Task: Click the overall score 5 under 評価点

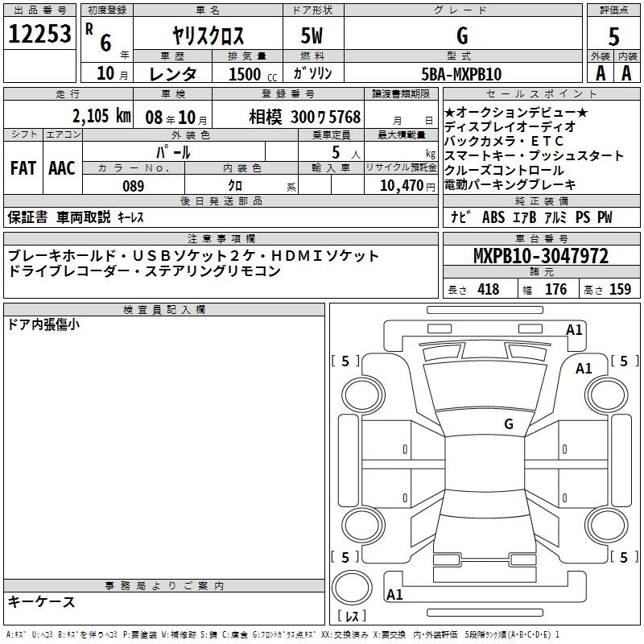Action: click(x=613, y=37)
